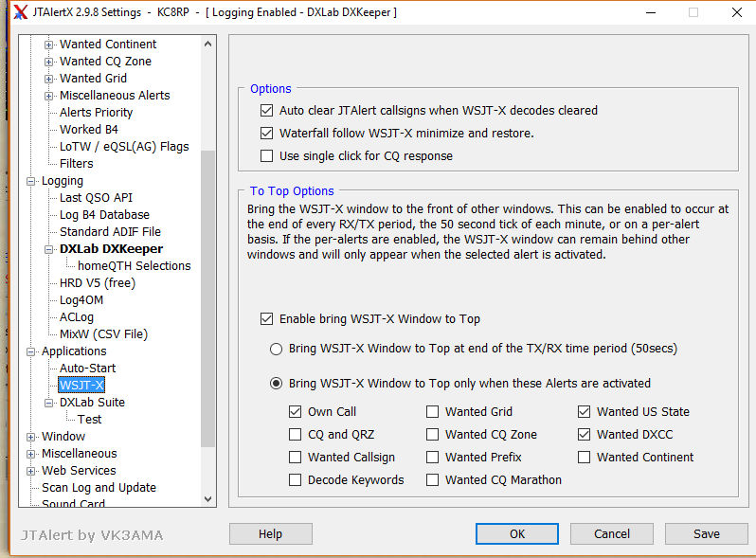The width and height of the screenshot is (756, 558).
Task: Select the WSJT-X tree item
Action: click(81, 385)
